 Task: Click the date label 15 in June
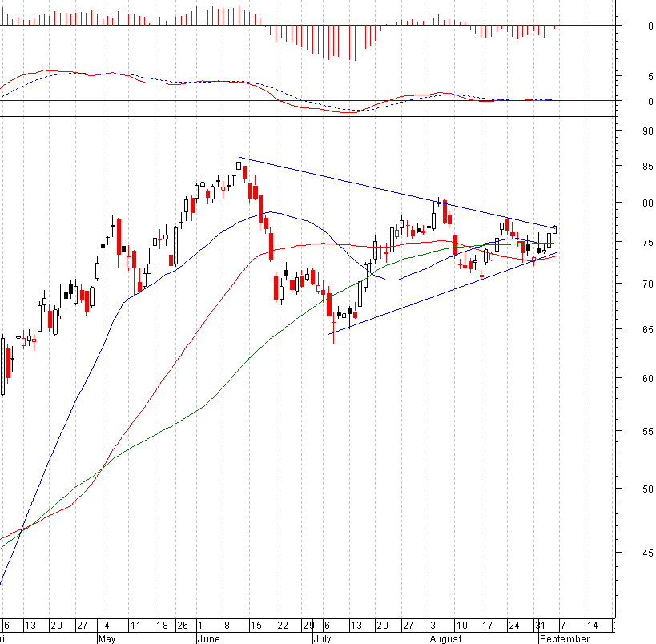pyautogui.click(x=256, y=626)
